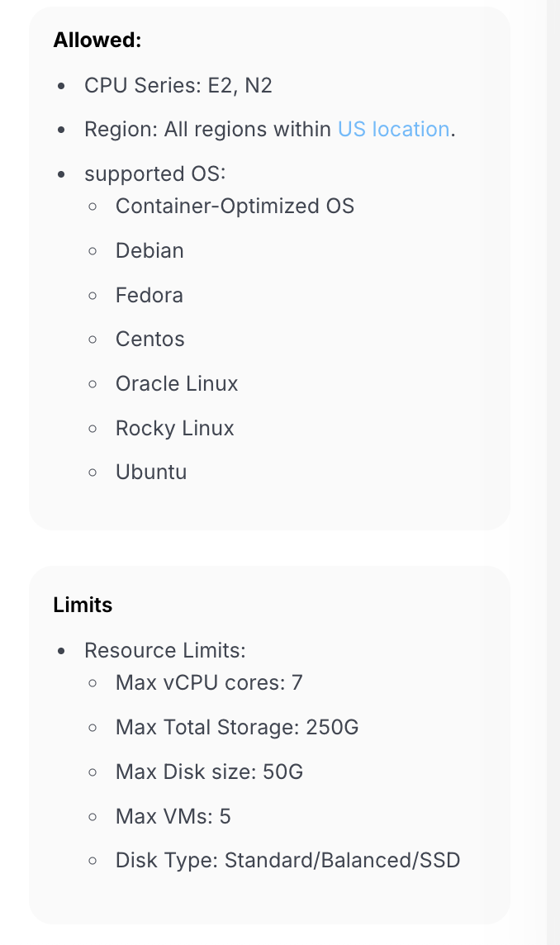Select the Centos list entry
The width and height of the screenshot is (560, 945).
click(x=149, y=339)
